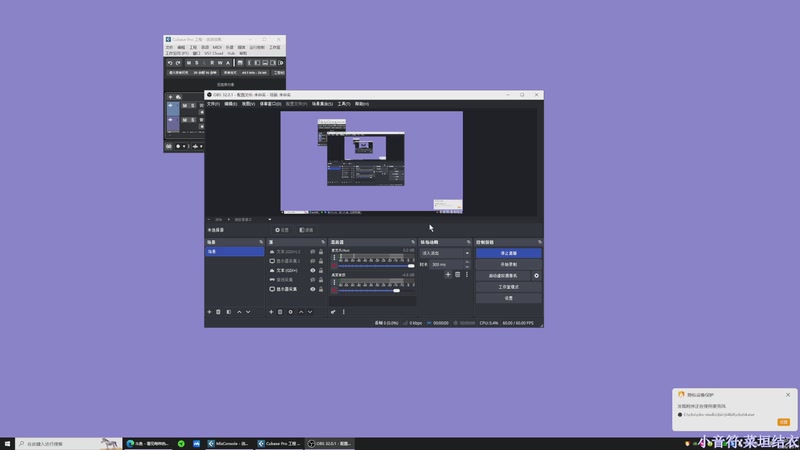Screen dimensions: 800x450
Task: Add a track in Cubase track list
Action: (x=168, y=97)
